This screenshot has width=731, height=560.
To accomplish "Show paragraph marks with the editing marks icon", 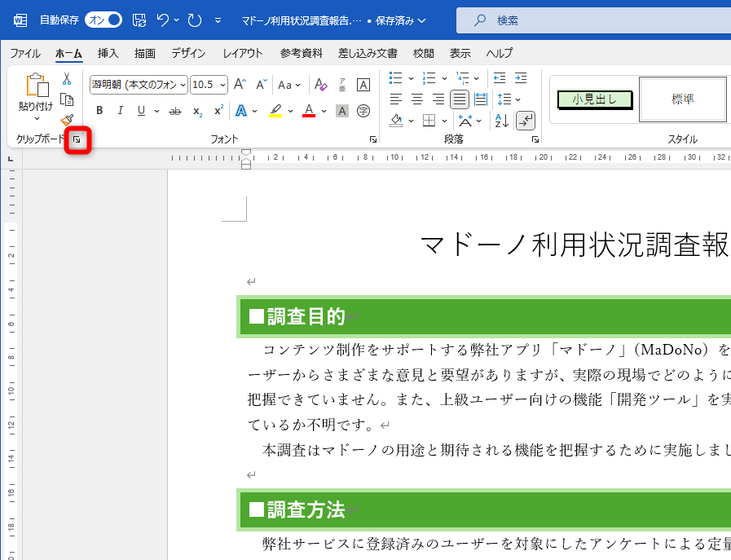I will (x=526, y=120).
